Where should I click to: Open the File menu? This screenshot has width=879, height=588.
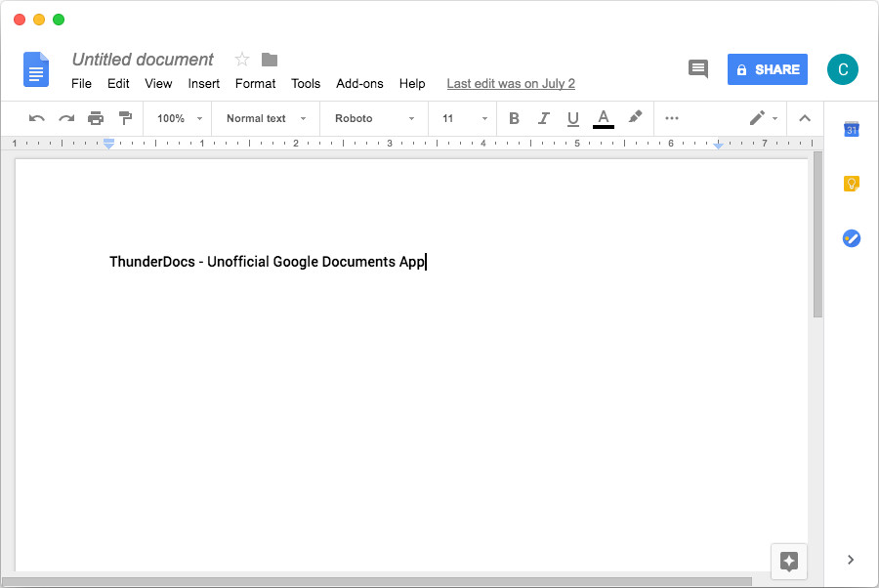coord(81,84)
